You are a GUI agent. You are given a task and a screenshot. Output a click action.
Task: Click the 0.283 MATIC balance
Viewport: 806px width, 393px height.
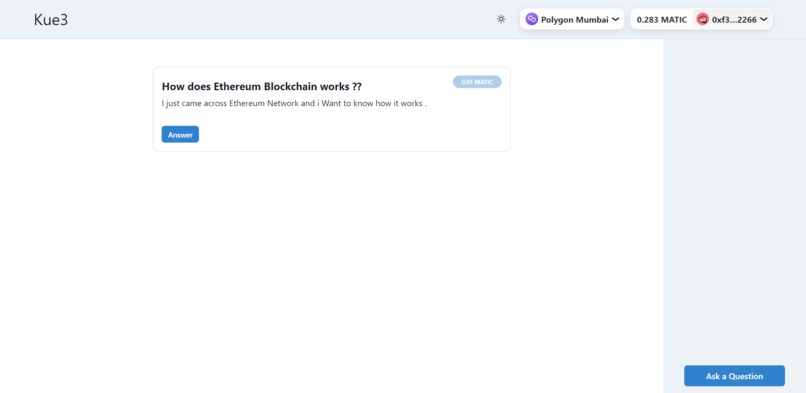coord(662,20)
